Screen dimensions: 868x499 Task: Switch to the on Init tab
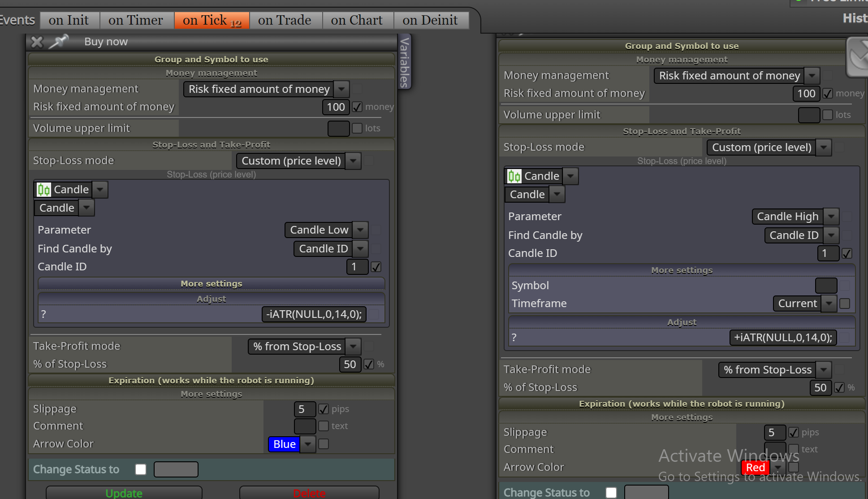click(69, 20)
